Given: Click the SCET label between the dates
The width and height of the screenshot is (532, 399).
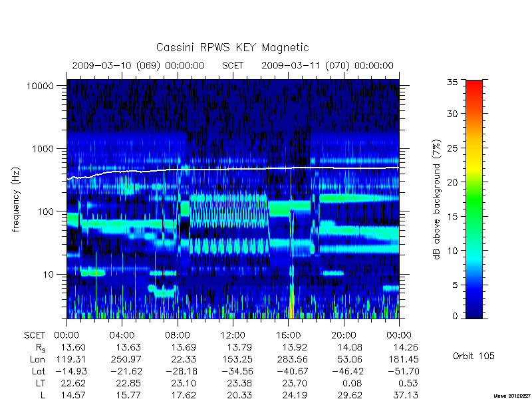Looking at the screenshot, I should pyautogui.click(x=233, y=65).
